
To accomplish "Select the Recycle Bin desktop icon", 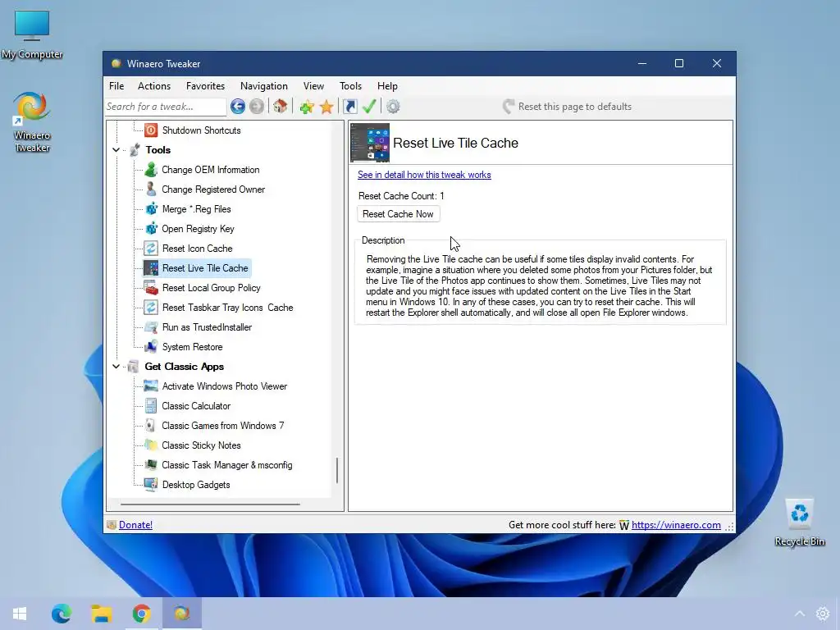I will pyautogui.click(x=799, y=522).
